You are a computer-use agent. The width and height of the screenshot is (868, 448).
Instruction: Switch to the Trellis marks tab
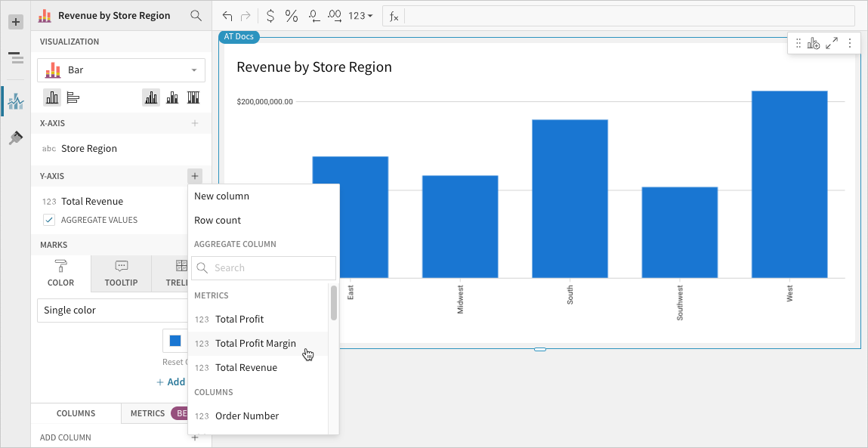171,273
